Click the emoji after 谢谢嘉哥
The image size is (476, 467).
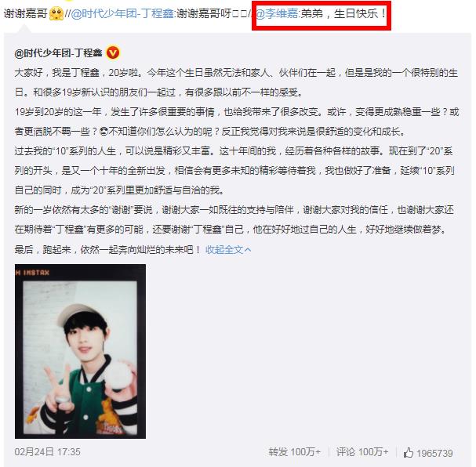[56, 14]
